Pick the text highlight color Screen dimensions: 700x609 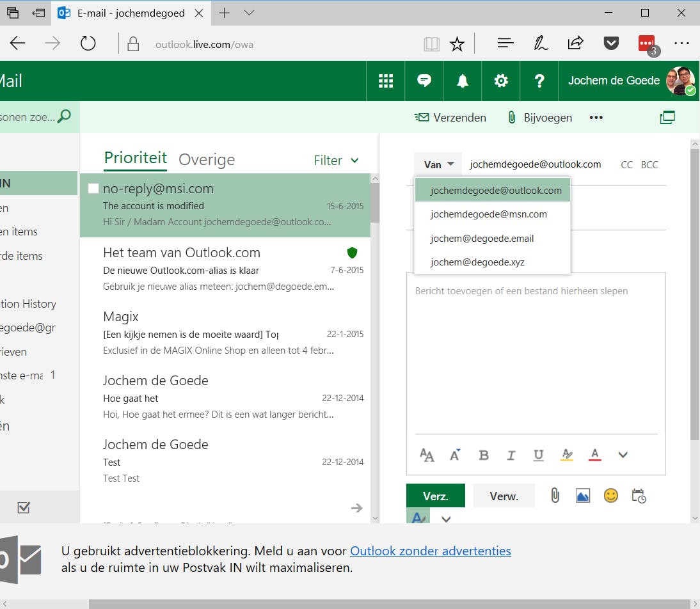coord(566,455)
